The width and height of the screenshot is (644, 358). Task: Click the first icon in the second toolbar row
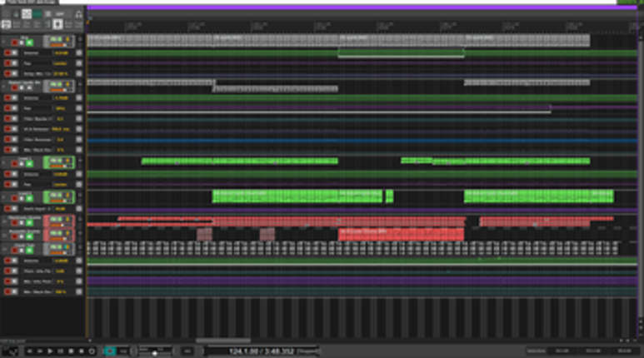(x=6, y=25)
